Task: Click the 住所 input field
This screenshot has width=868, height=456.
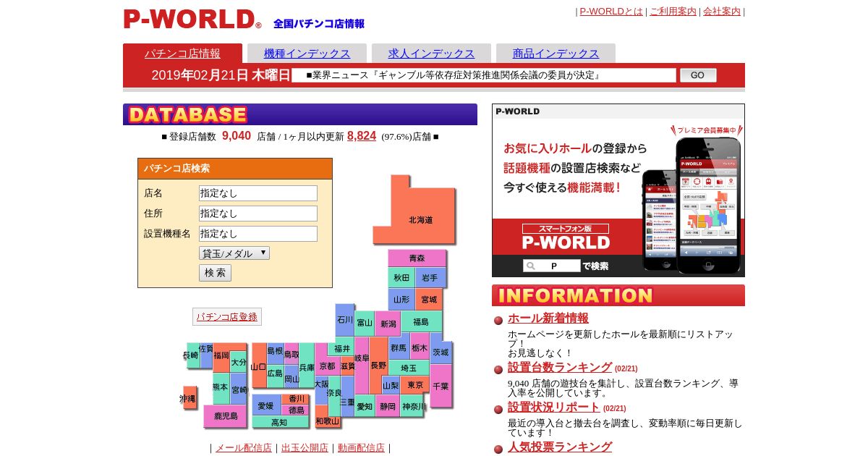Action: 258,214
